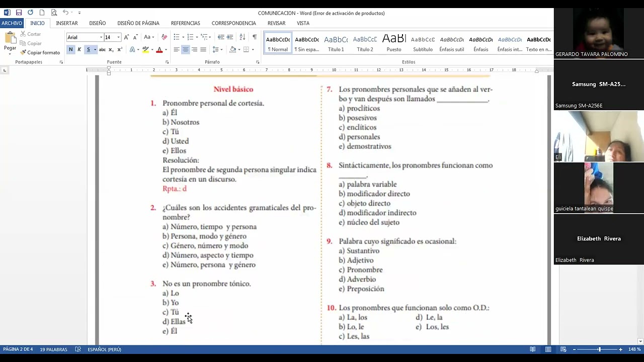Screen dimensions: 644x362
Task: Apply yellow text highlight color
Action: pos(145,49)
